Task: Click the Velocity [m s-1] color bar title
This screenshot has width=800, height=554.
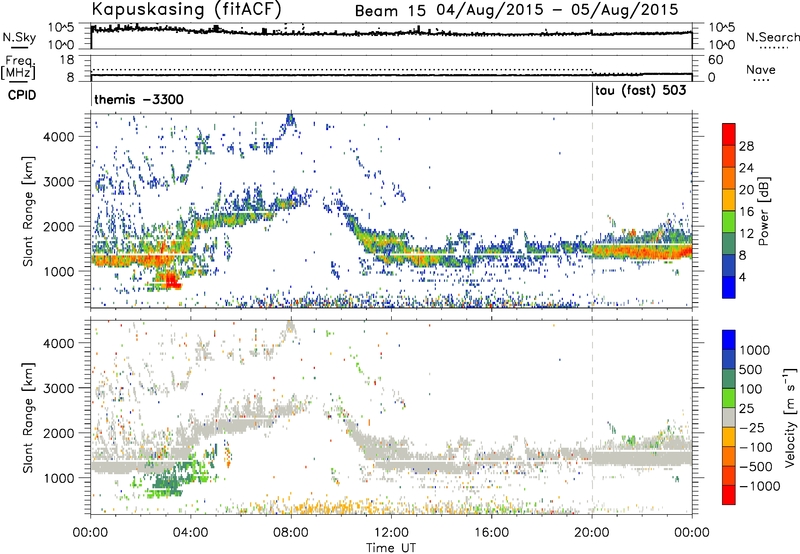Action: pos(790,418)
